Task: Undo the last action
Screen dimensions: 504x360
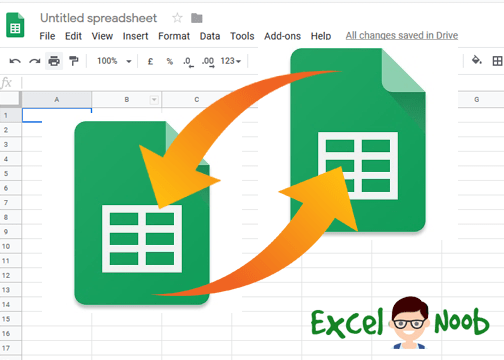Action: point(15,61)
